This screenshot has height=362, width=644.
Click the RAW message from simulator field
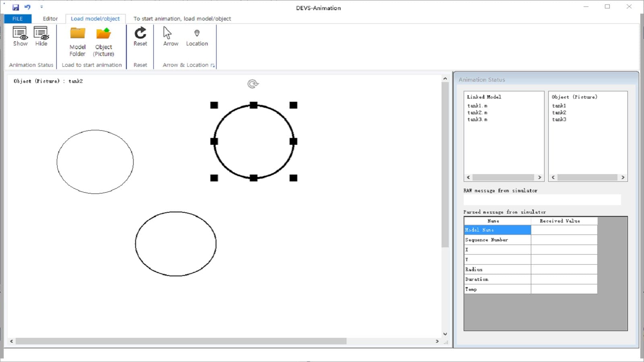[x=542, y=200]
